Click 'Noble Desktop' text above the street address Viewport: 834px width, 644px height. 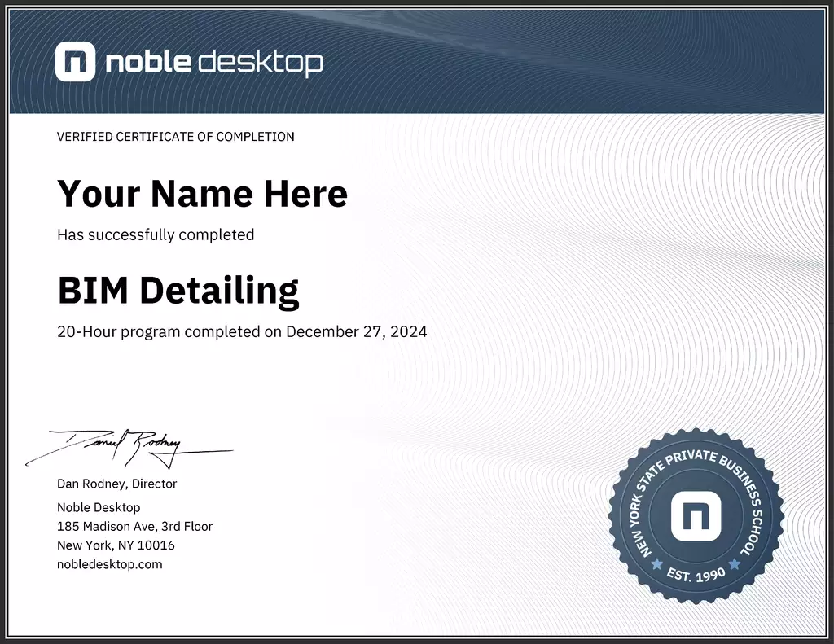98,507
